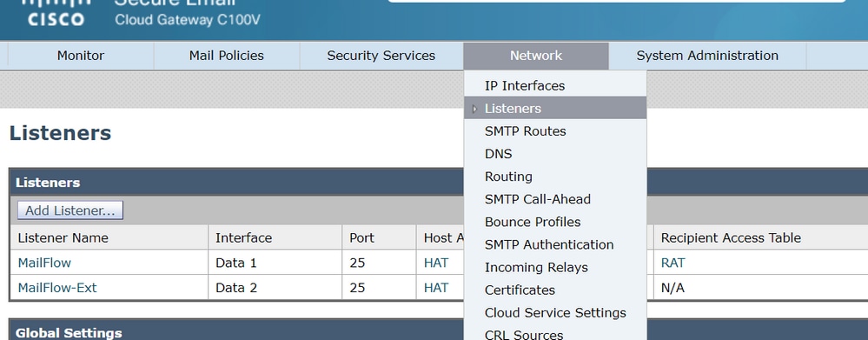Click arrow icon beside Listeners menu entry
868x340 pixels.
click(474, 109)
